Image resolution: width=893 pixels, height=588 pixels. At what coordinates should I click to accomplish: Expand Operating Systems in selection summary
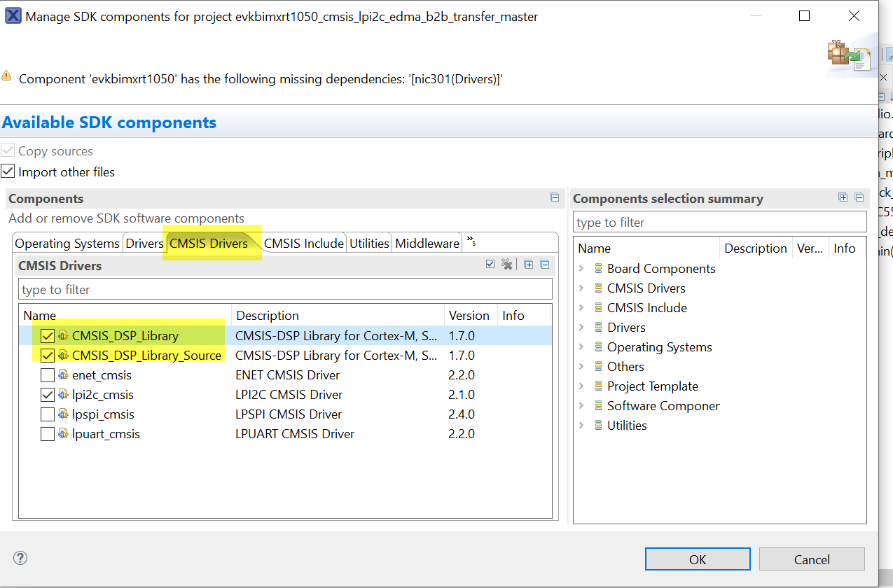[x=581, y=347]
